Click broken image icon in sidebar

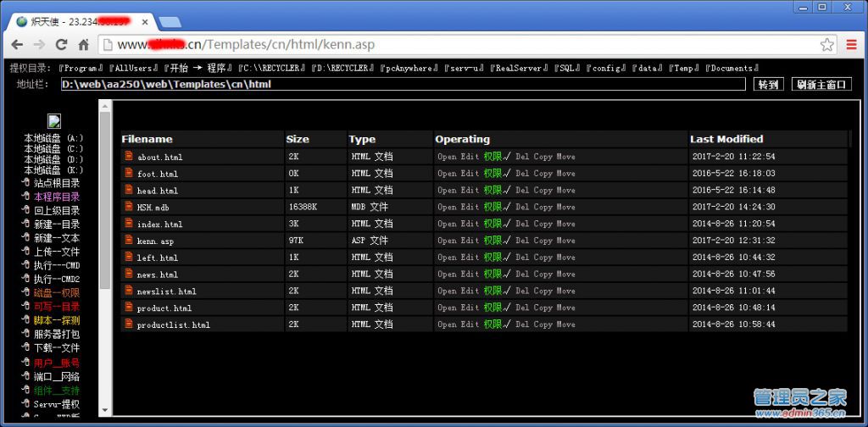tap(54, 121)
